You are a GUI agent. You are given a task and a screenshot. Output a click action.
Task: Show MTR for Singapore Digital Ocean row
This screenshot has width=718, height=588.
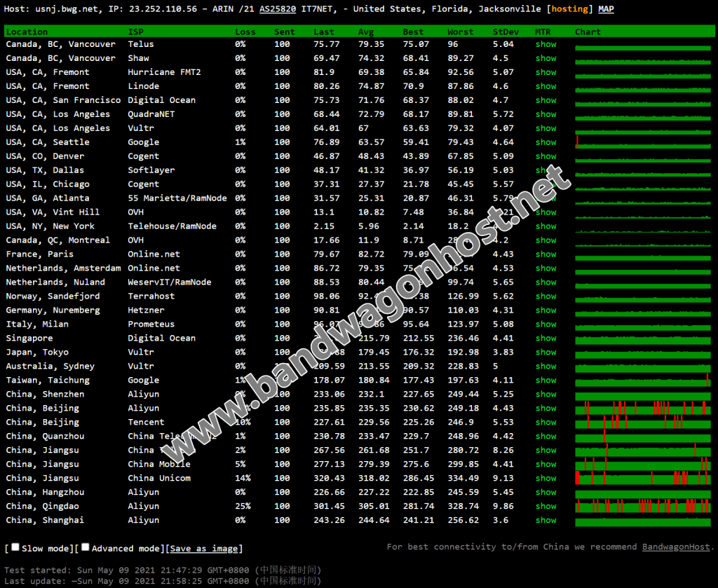546,339
